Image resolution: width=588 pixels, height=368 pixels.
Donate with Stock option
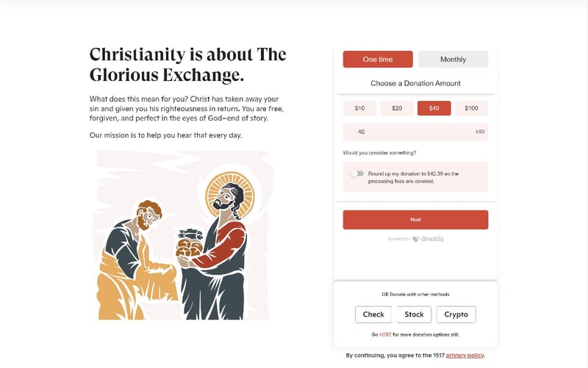(414, 314)
